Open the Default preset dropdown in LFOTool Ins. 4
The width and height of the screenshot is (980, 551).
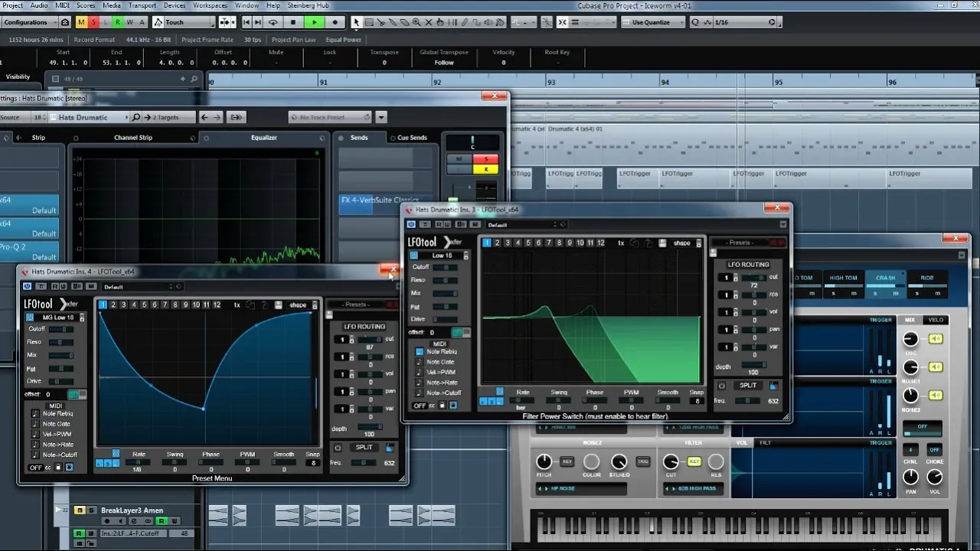pos(142,287)
